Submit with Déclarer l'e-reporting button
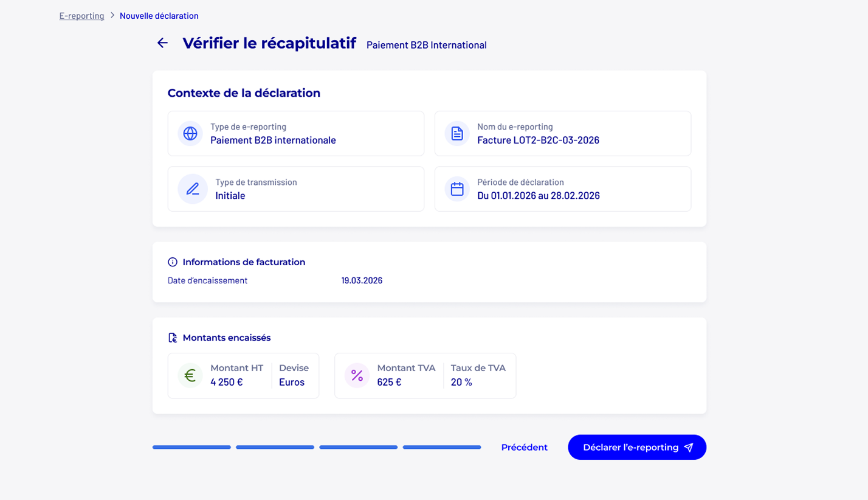The image size is (868, 500). [x=637, y=447]
